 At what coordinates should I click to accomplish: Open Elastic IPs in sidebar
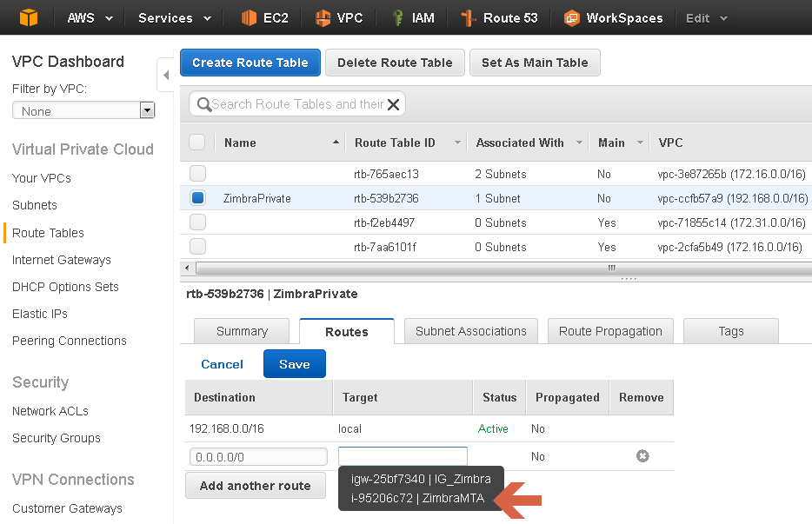point(40,314)
